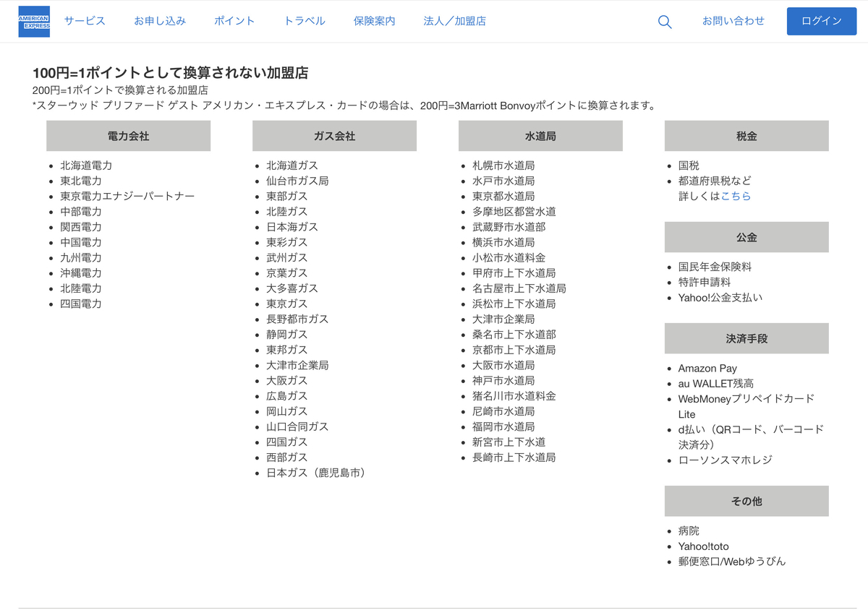Click the 多摩地区都営水道 entry
This screenshot has width=868, height=610.
[514, 212]
